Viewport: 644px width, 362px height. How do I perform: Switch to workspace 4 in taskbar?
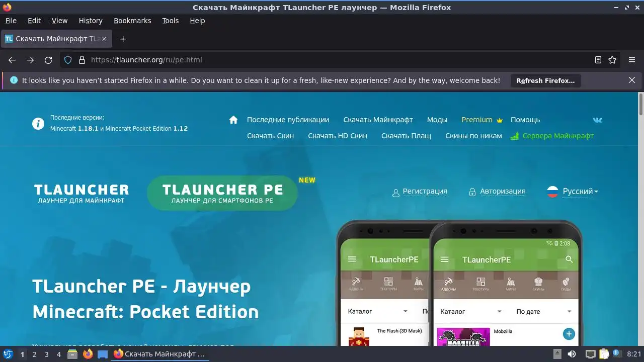58,354
